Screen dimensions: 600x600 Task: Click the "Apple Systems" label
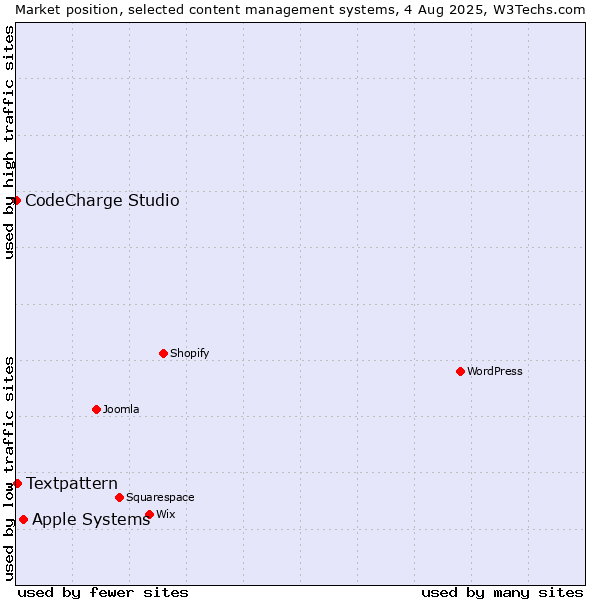[x=91, y=520]
